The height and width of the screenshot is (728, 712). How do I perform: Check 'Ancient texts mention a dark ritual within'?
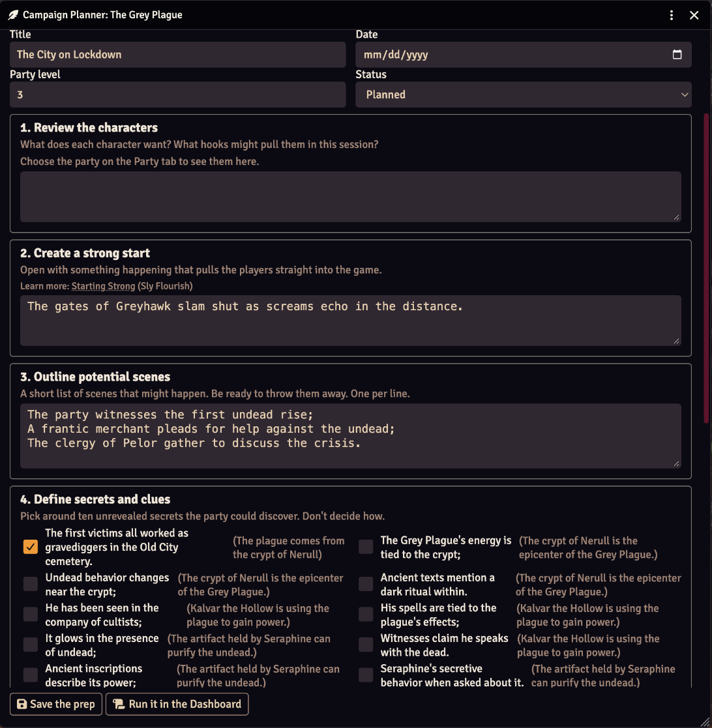point(366,584)
